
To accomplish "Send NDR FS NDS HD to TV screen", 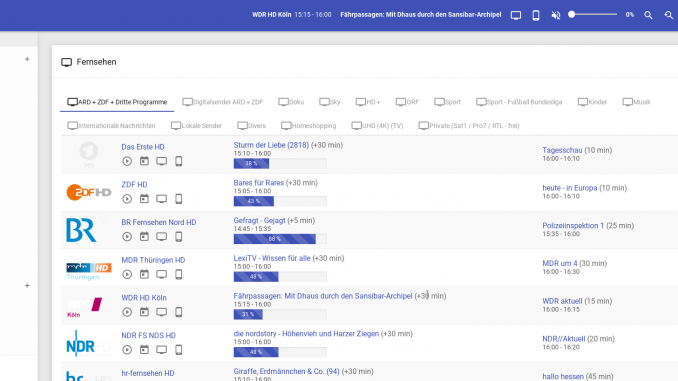I will point(161,349).
